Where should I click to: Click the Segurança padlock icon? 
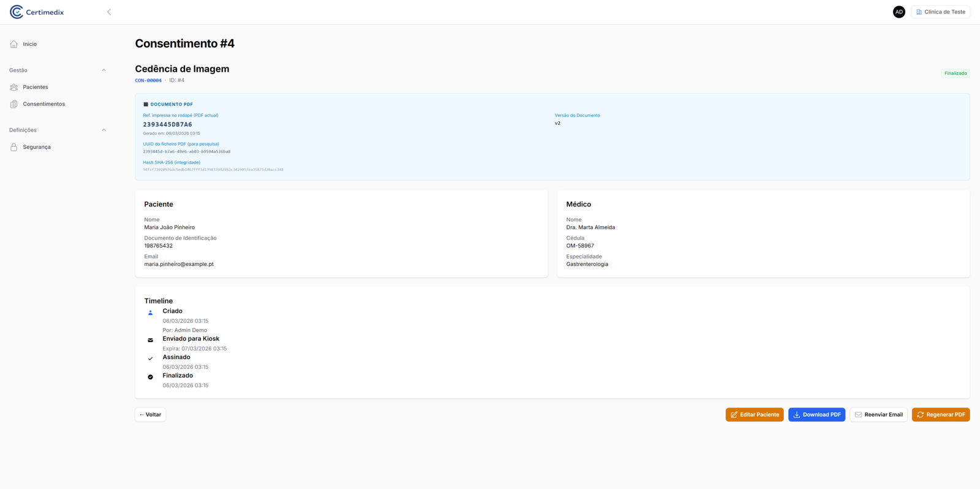click(14, 147)
